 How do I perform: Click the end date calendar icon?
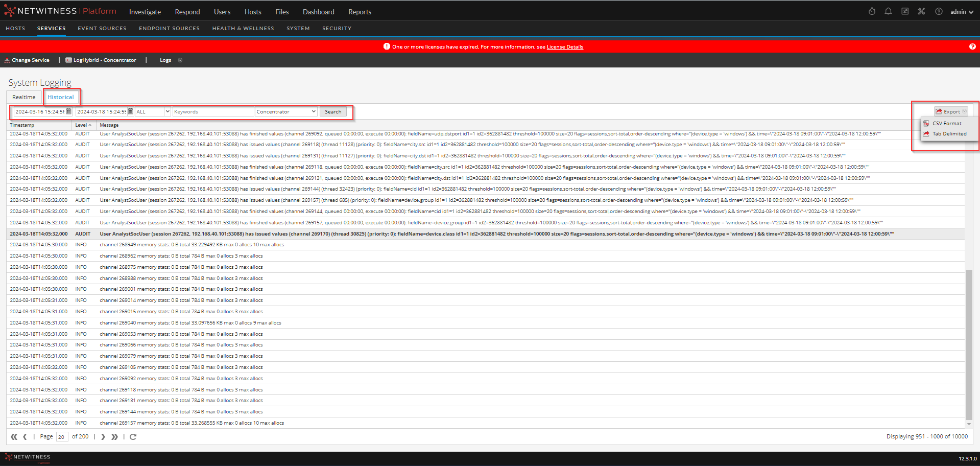click(x=131, y=111)
